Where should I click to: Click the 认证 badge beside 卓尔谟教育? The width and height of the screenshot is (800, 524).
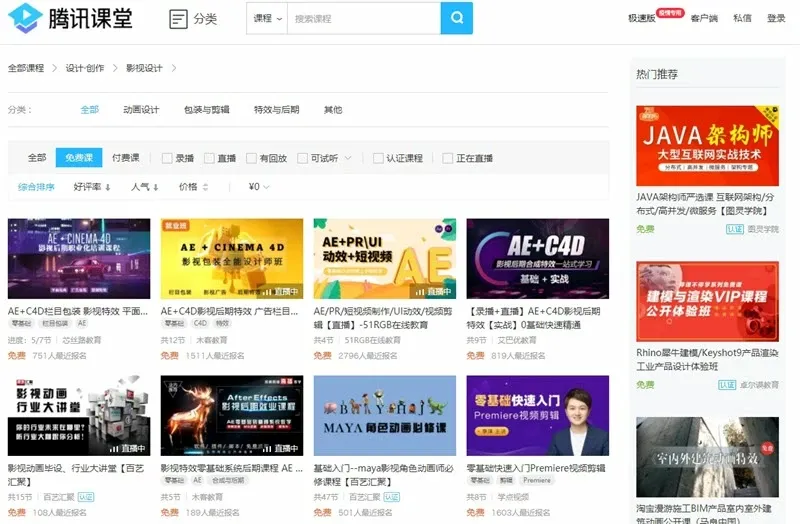[727, 385]
